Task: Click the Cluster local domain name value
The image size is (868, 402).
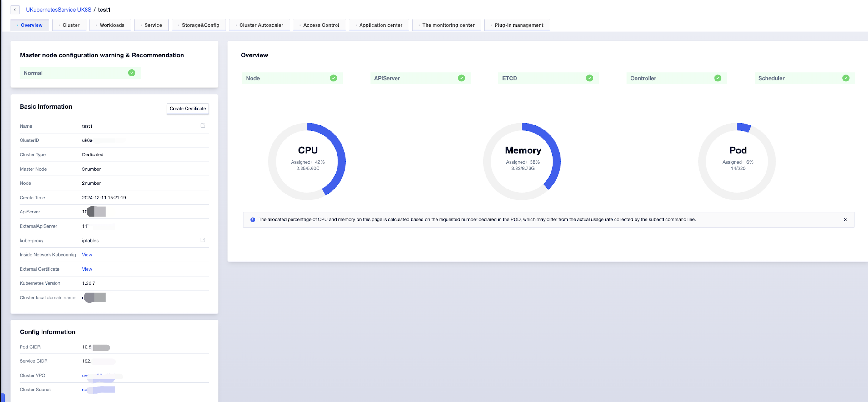Action: [x=94, y=297]
